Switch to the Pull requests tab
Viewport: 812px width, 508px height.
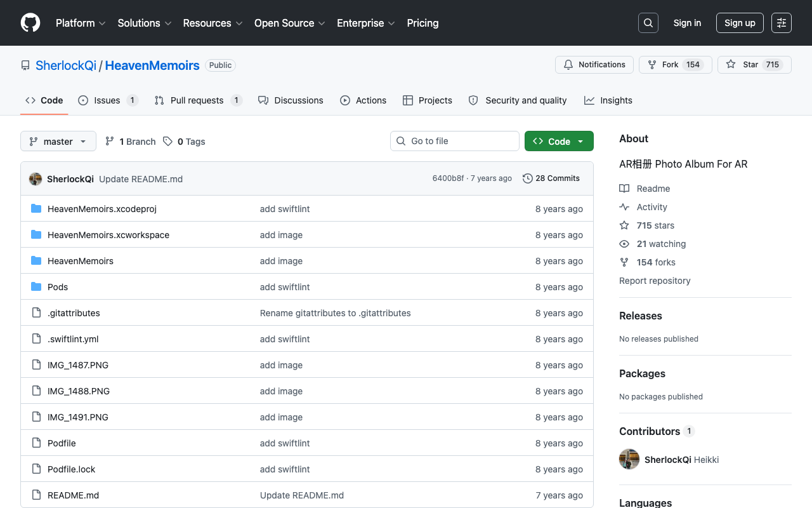[198, 100]
